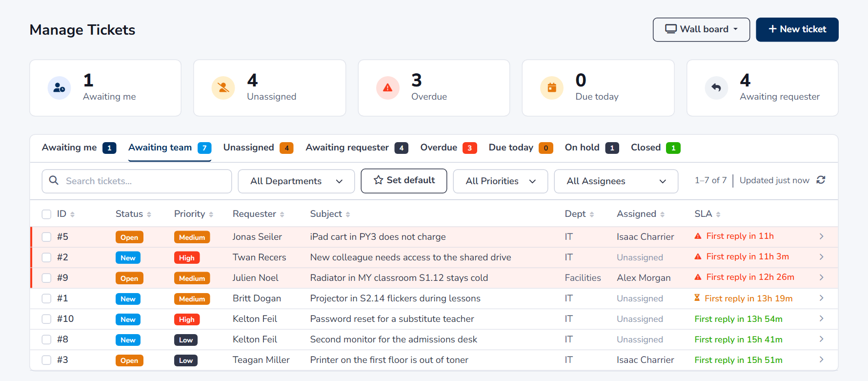The image size is (868, 381).
Task: Click the ID column sort arrows
Action: pos(72,214)
